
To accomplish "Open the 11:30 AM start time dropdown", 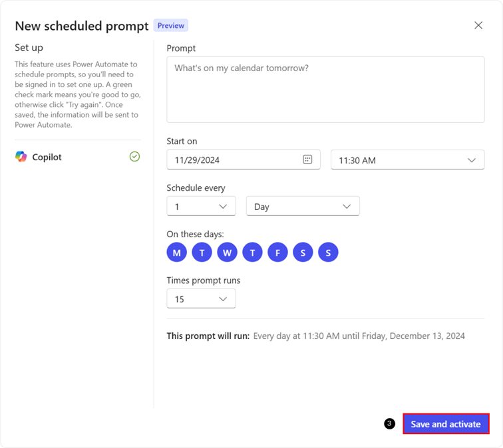I will pyautogui.click(x=407, y=160).
